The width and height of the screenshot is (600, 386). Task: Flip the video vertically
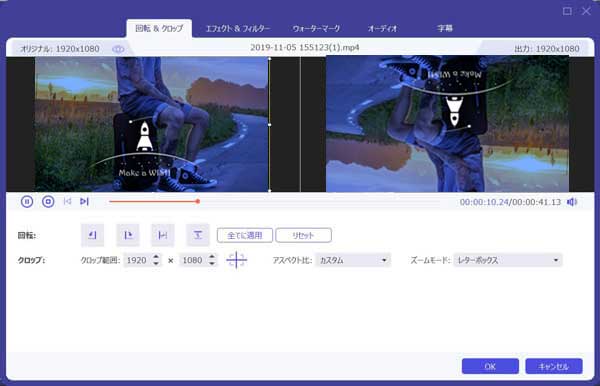[198, 235]
